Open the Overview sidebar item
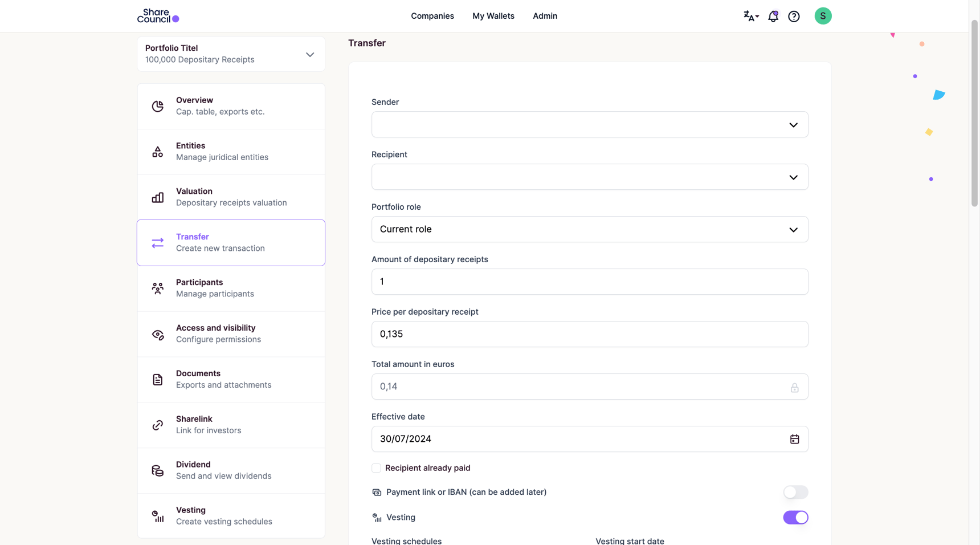Screen dimensions: 980x545 coord(231,106)
